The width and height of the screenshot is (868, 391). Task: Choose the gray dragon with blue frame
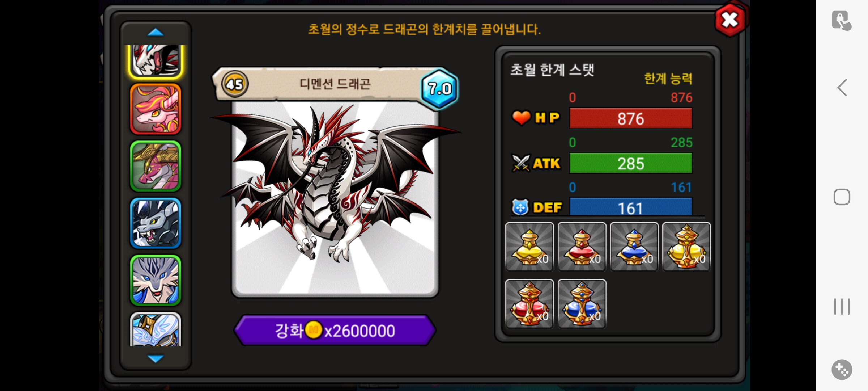(156, 223)
